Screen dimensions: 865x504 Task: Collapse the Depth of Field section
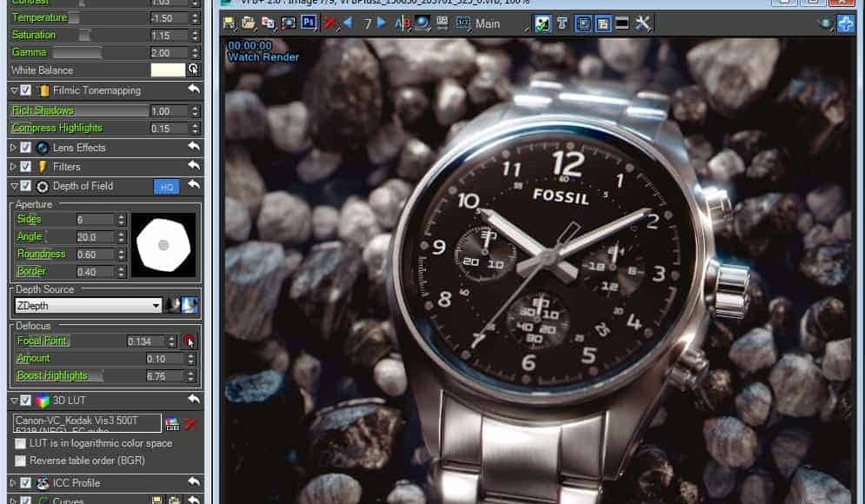coord(13,186)
